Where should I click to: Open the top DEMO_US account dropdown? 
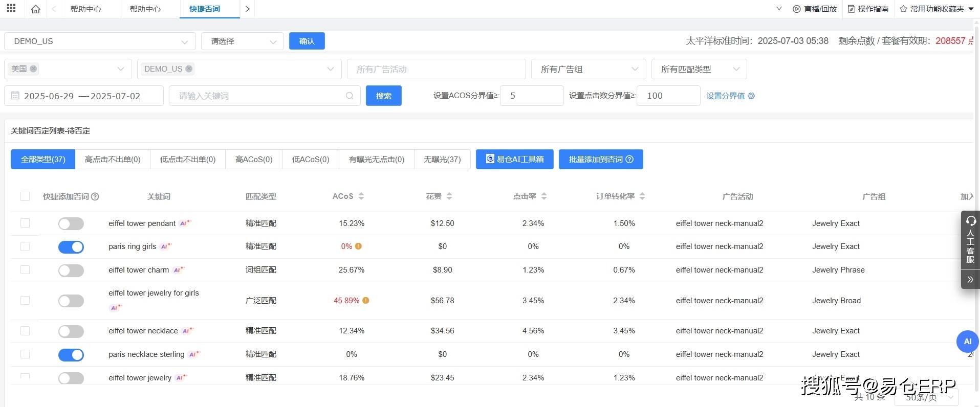click(x=100, y=41)
